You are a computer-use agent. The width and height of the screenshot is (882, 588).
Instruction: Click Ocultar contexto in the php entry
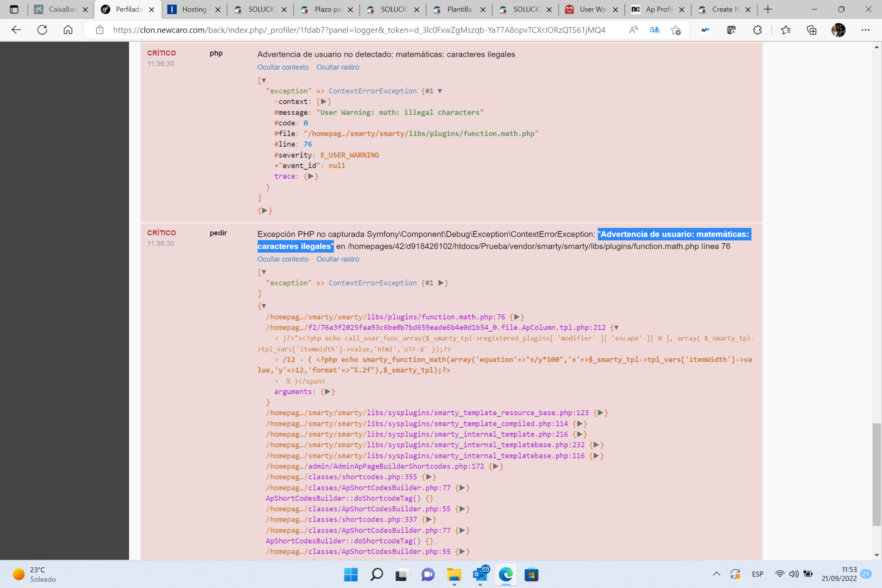(x=283, y=67)
